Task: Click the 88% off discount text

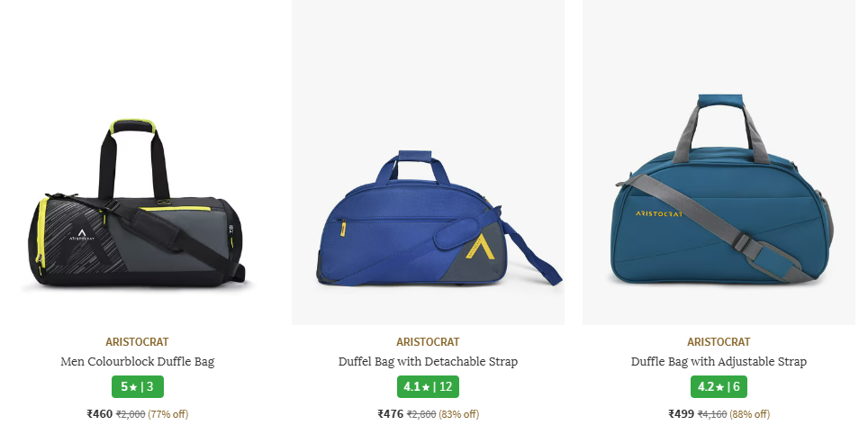Action: [749, 414]
